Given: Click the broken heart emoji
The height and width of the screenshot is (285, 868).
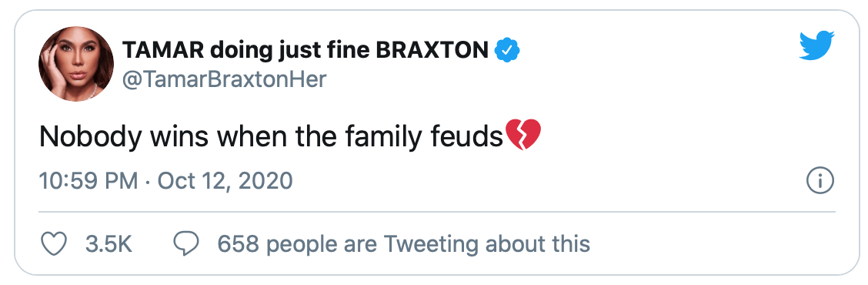Looking at the screenshot, I should pos(523,135).
